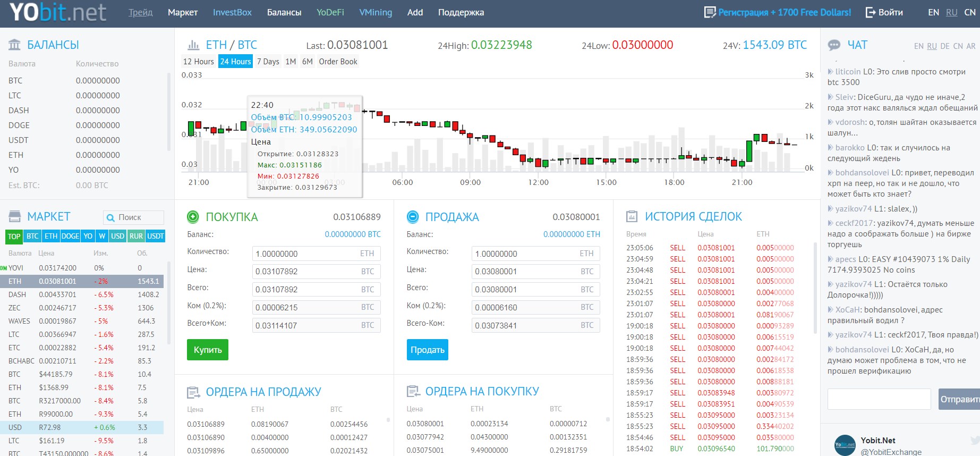Image resolution: width=980 pixels, height=456 pixels.
Task: Show the Order Book view
Action: 338,62
